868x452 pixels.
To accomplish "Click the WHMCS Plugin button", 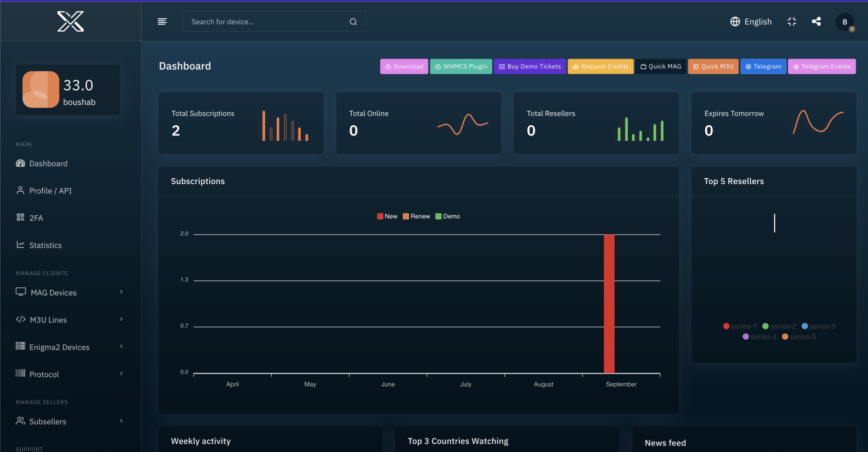I will click(461, 66).
